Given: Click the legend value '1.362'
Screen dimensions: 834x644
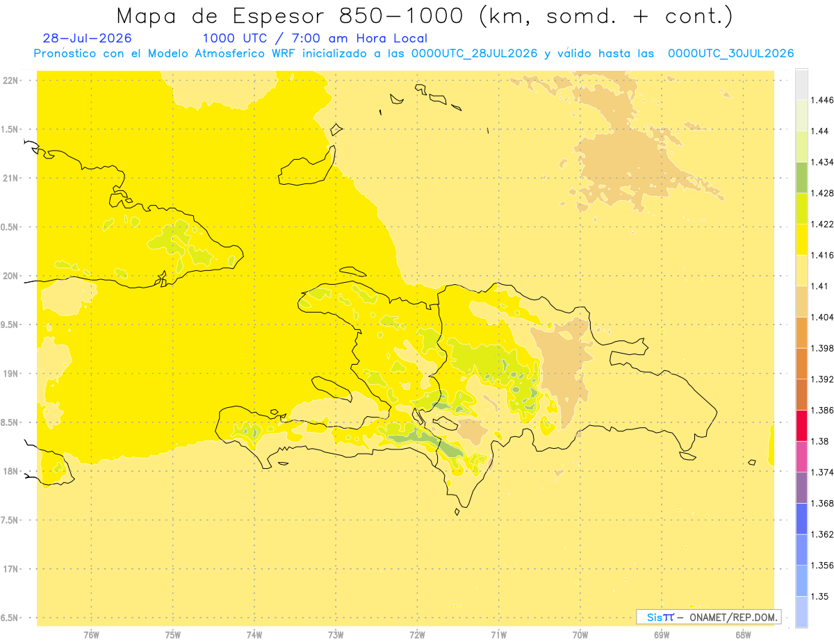Looking at the screenshot, I should pos(822,534).
